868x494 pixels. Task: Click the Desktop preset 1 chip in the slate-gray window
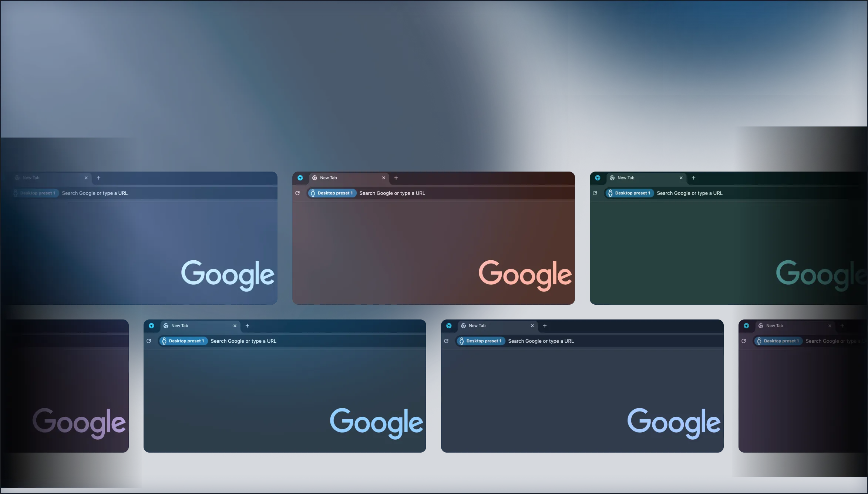click(x=481, y=341)
